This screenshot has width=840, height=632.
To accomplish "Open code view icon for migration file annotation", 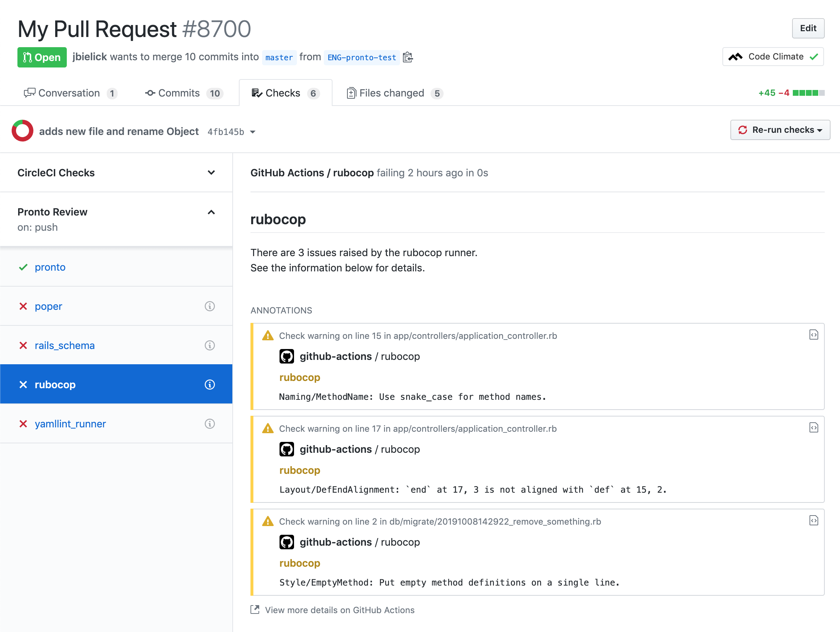I will [814, 520].
